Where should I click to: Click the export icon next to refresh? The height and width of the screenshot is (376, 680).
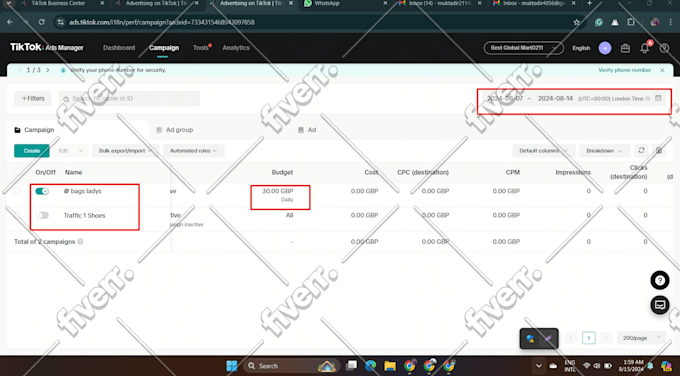pyautogui.click(x=659, y=150)
